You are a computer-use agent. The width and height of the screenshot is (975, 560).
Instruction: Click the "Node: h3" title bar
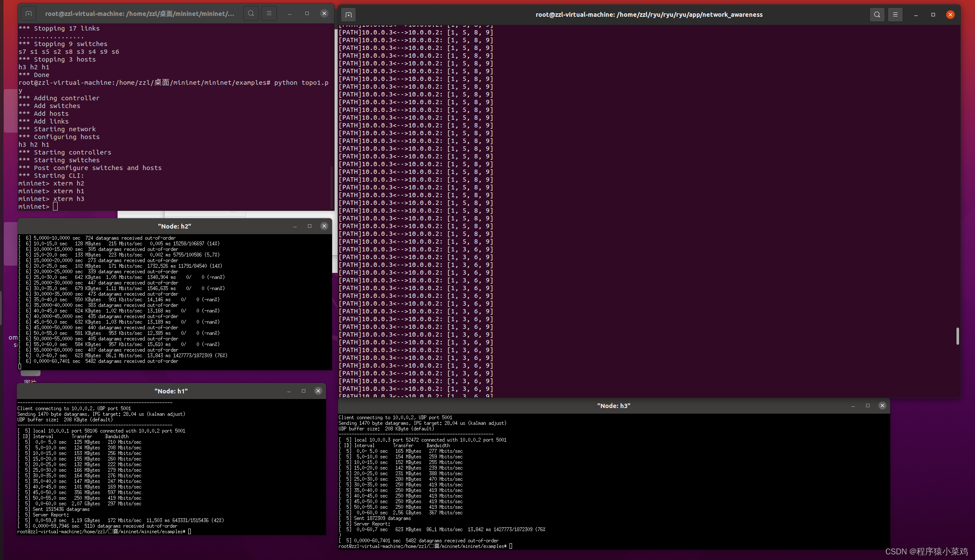pyautogui.click(x=613, y=406)
